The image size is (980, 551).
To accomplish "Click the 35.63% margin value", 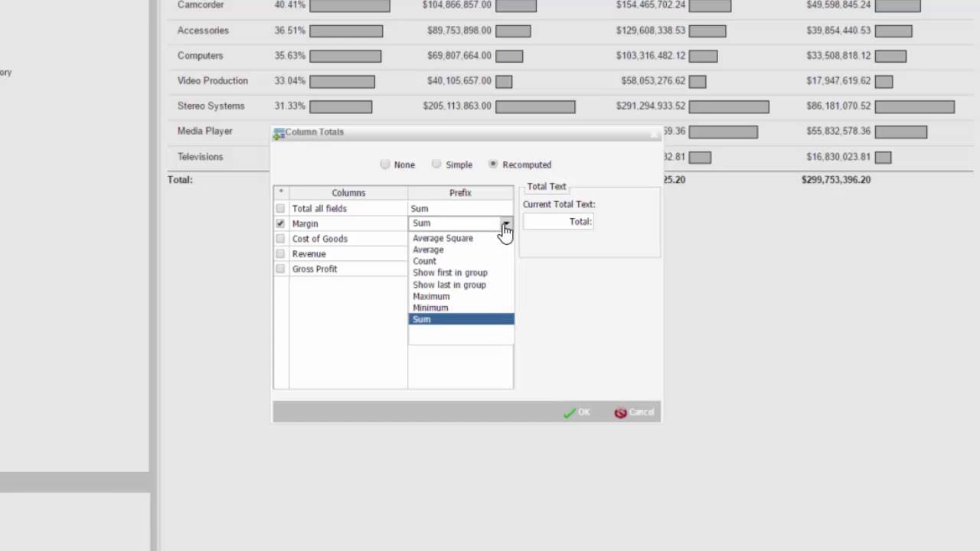I will [290, 56].
